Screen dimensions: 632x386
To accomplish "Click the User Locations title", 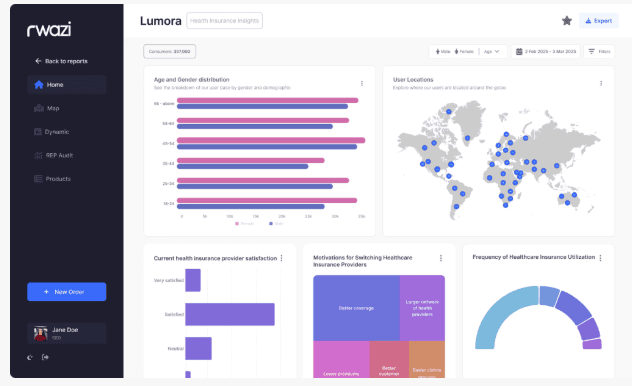I will tap(413, 80).
